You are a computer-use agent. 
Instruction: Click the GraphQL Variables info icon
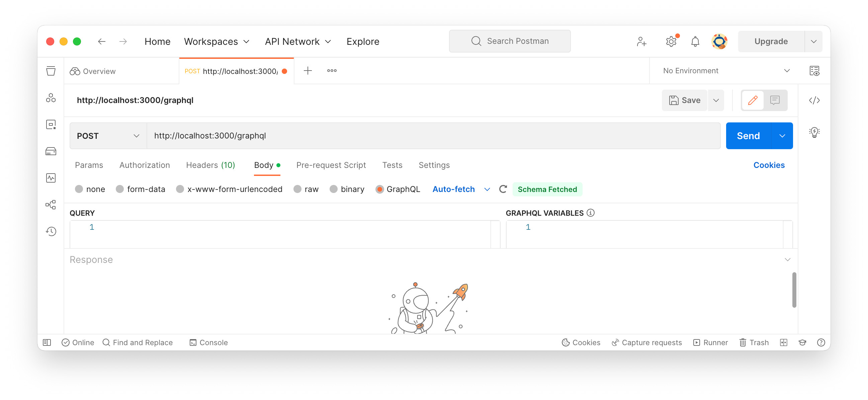click(590, 213)
